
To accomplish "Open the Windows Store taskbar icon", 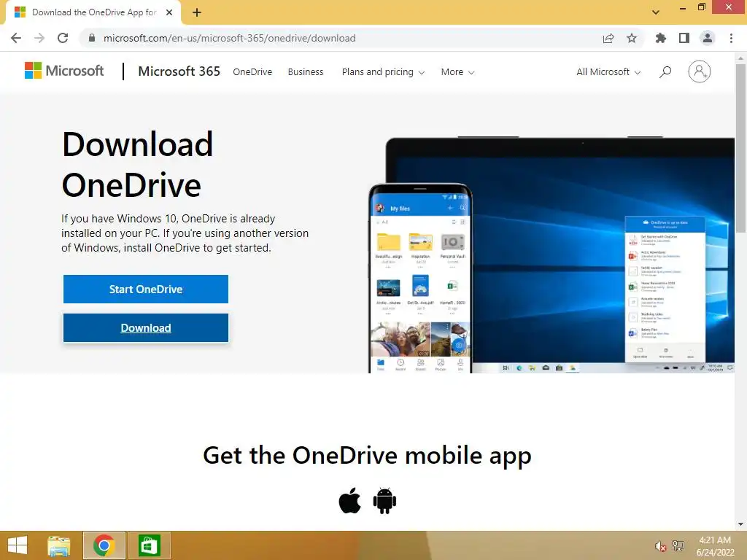I will (149, 545).
